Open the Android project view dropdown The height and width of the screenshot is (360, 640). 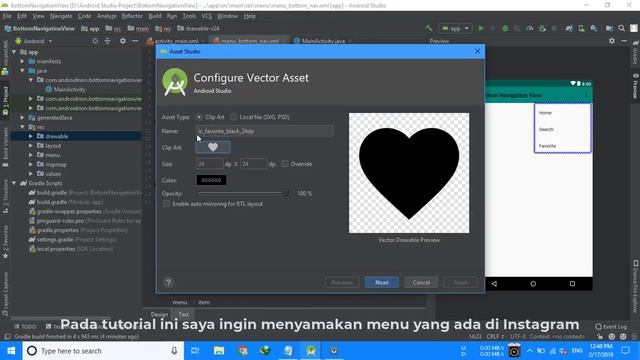click(33, 41)
